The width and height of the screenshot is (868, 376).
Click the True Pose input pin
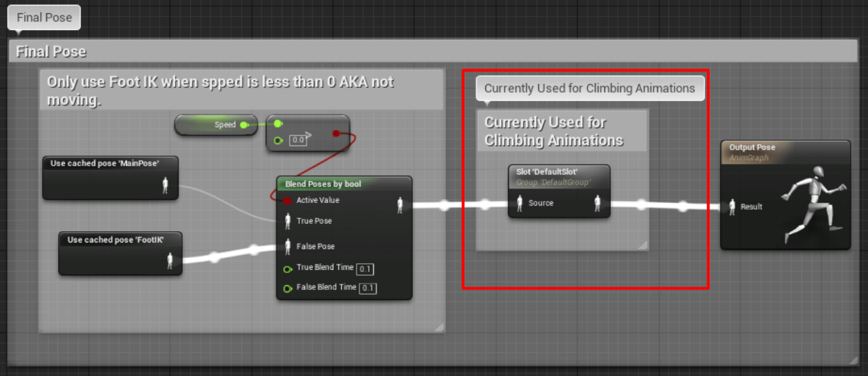click(288, 221)
